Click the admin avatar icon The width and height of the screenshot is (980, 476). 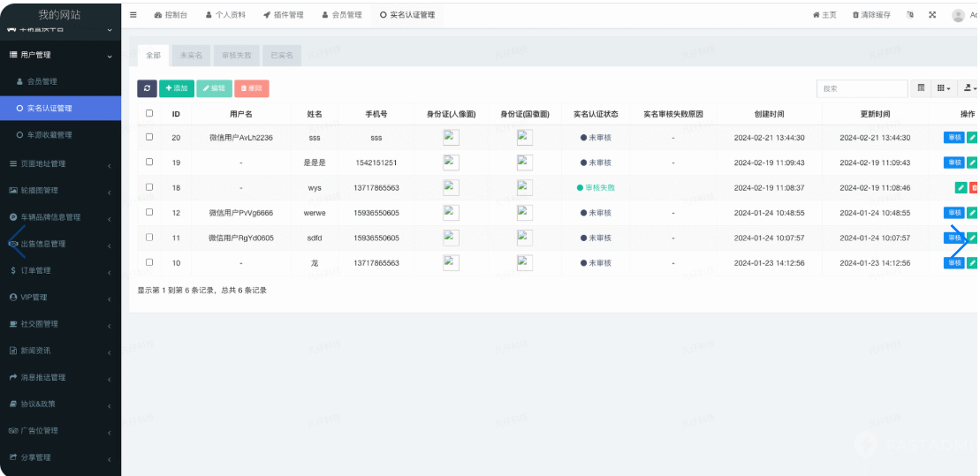(958, 15)
